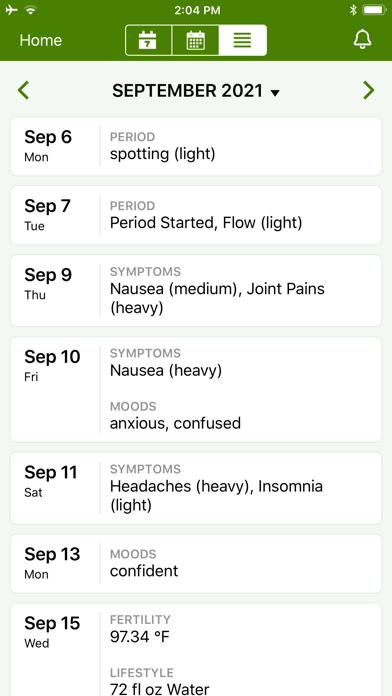Screen dimensions: 392x696
Task: Tap the anxious, confused moods line
Action: coord(175,423)
